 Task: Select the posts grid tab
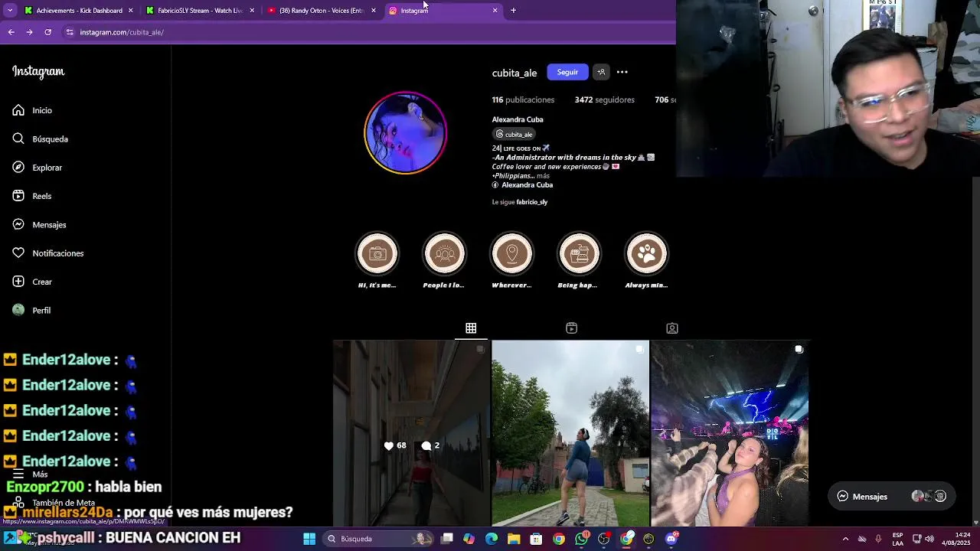click(x=471, y=328)
